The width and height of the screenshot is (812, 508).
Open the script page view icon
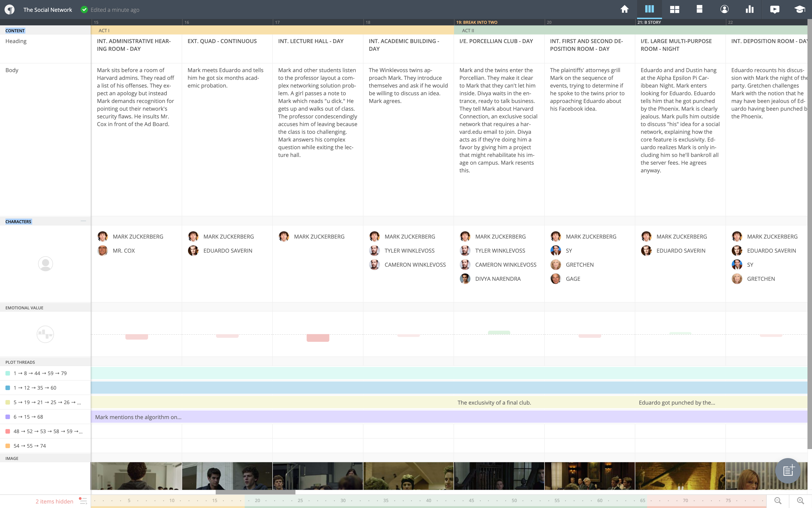[x=700, y=9]
